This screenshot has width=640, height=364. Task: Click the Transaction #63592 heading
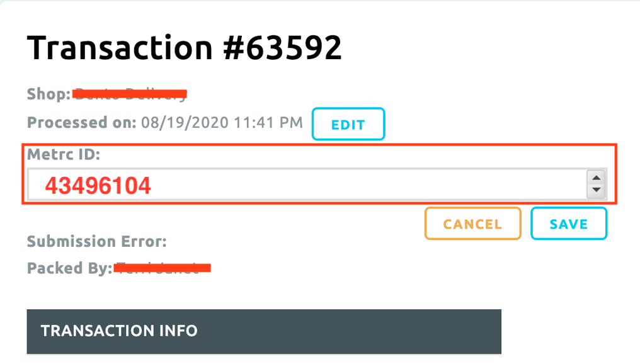(185, 47)
